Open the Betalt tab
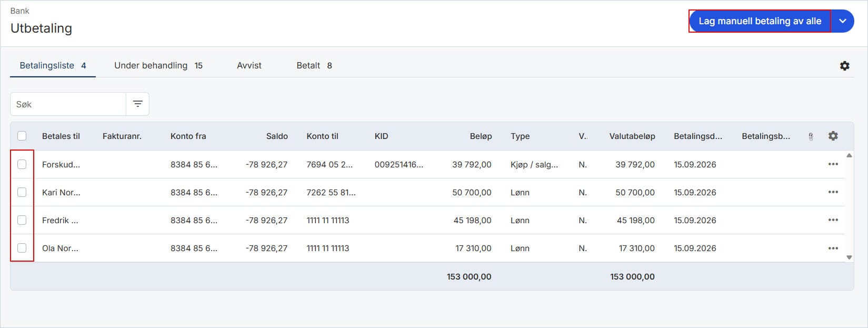 click(x=314, y=66)
